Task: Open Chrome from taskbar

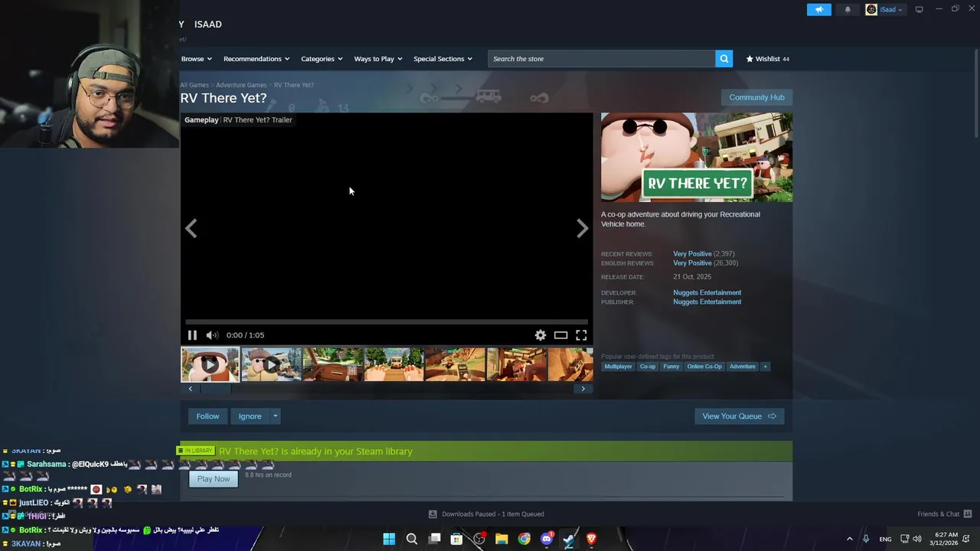Action: coord(524,539)
